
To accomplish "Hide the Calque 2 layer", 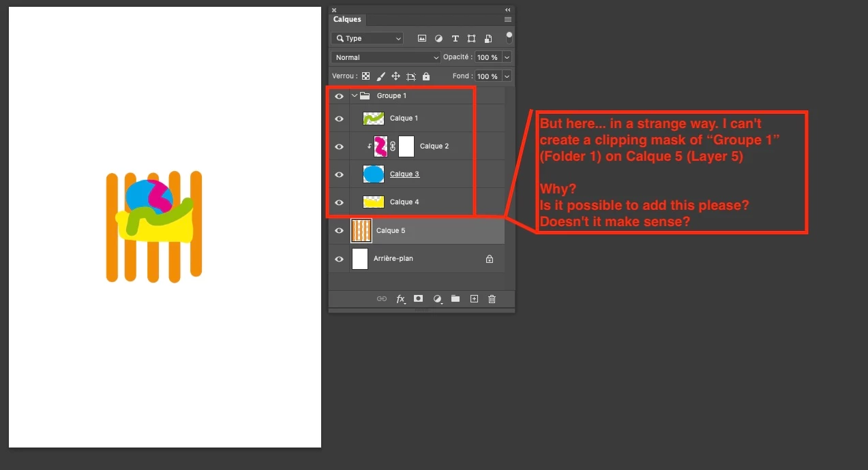I will point(339,146).
